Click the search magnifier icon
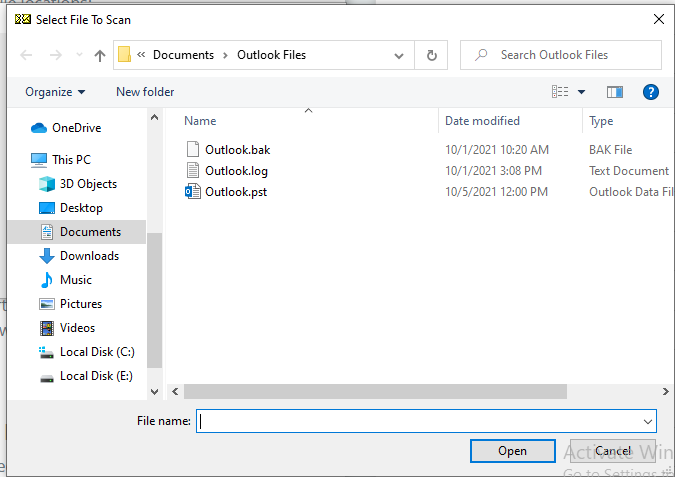 pyautogui.click(x=481, y=55)
